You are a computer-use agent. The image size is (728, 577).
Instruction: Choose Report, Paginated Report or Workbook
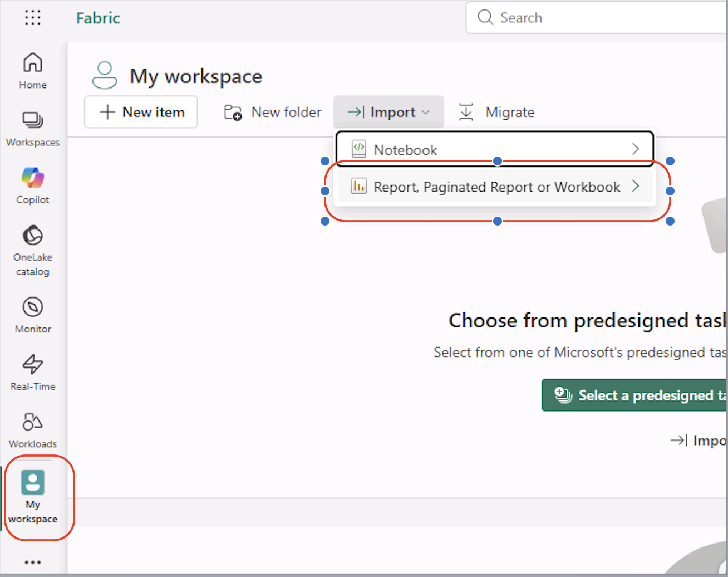pos(495,187)
